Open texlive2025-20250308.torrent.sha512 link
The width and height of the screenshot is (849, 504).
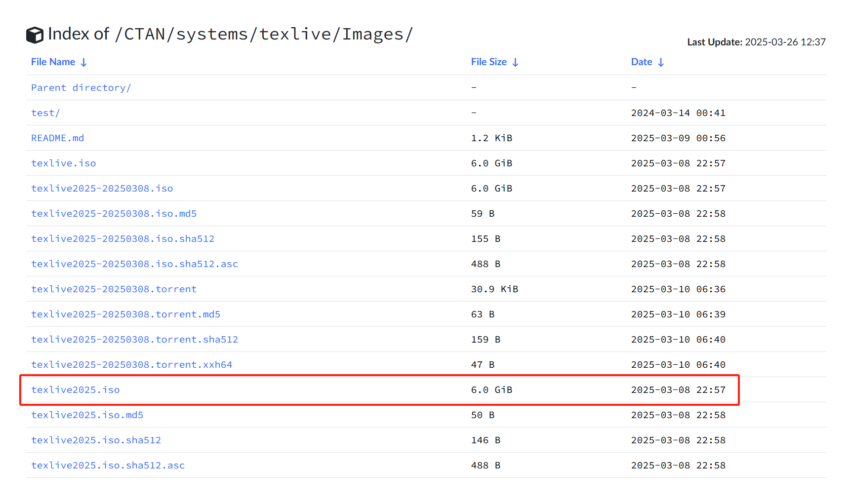[x=134, y=340]
